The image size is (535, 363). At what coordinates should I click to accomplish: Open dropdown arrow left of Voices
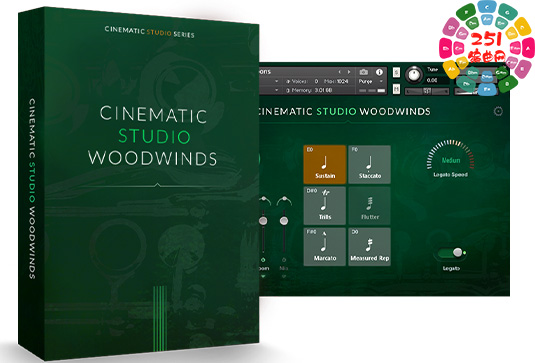click(276, 81)
